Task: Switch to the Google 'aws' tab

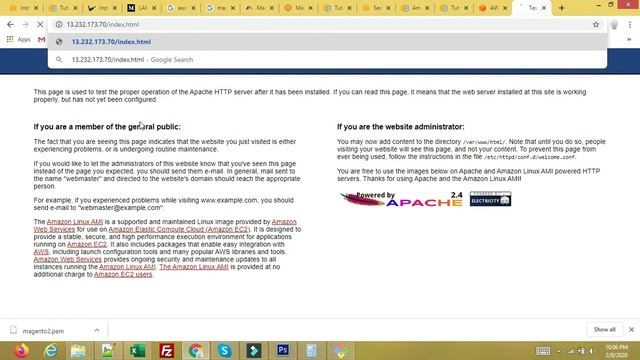Action: [x=181, y=8]
